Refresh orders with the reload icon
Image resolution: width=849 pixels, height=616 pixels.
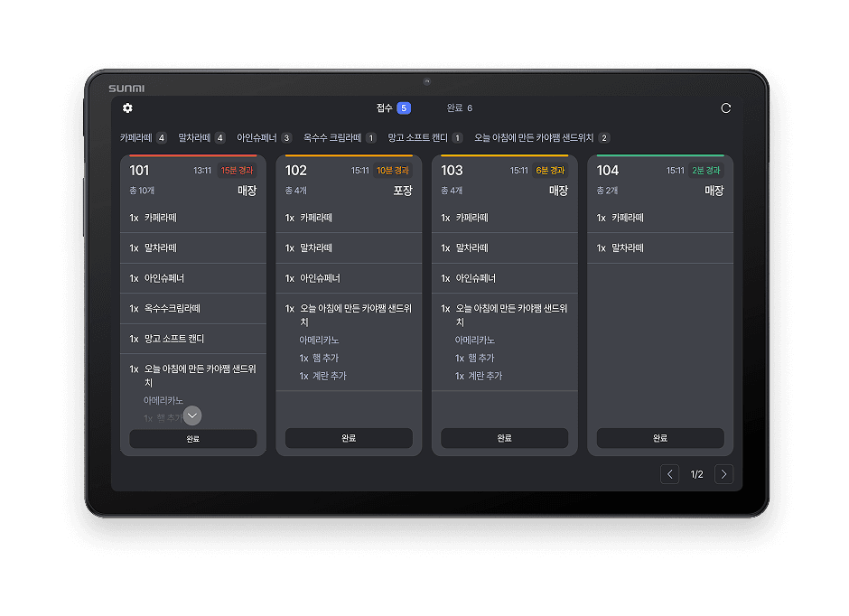[725, 108]
